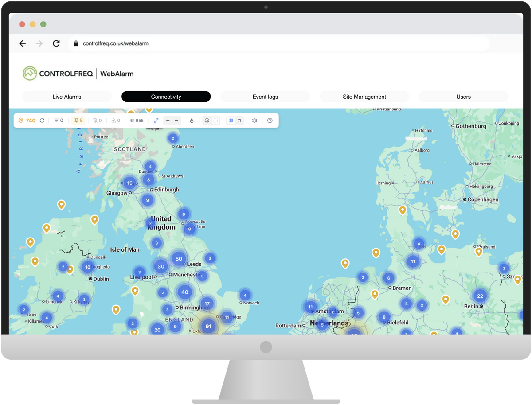Open map settings gear icon
Viewport: 532px width, 405px height.
click(254, 121)
